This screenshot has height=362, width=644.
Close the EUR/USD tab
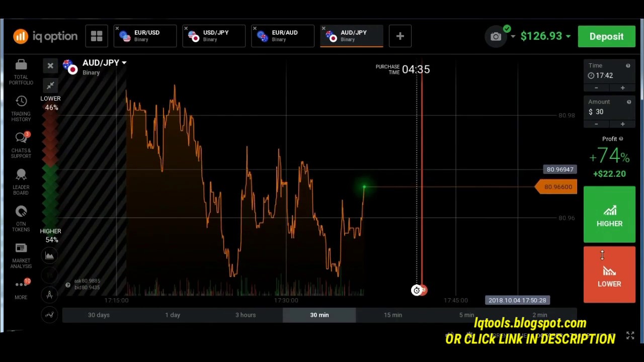117,29
